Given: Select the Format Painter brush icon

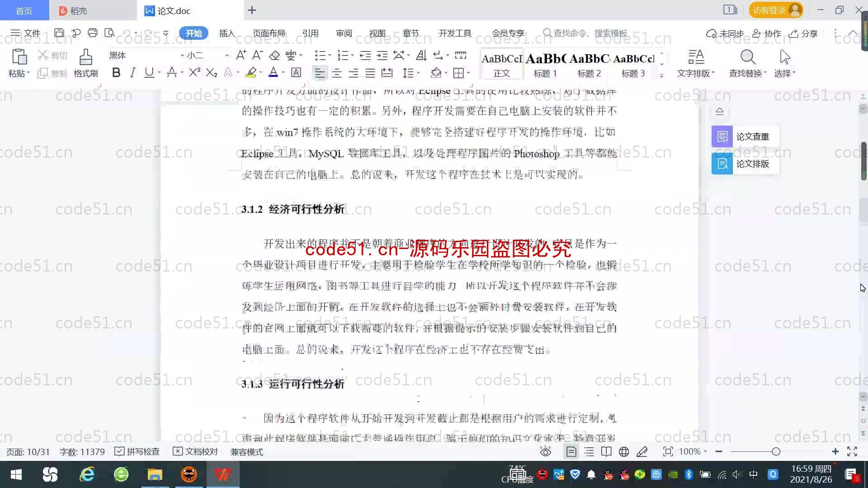Looking at the screenshot, I should (x=85, y=57).
